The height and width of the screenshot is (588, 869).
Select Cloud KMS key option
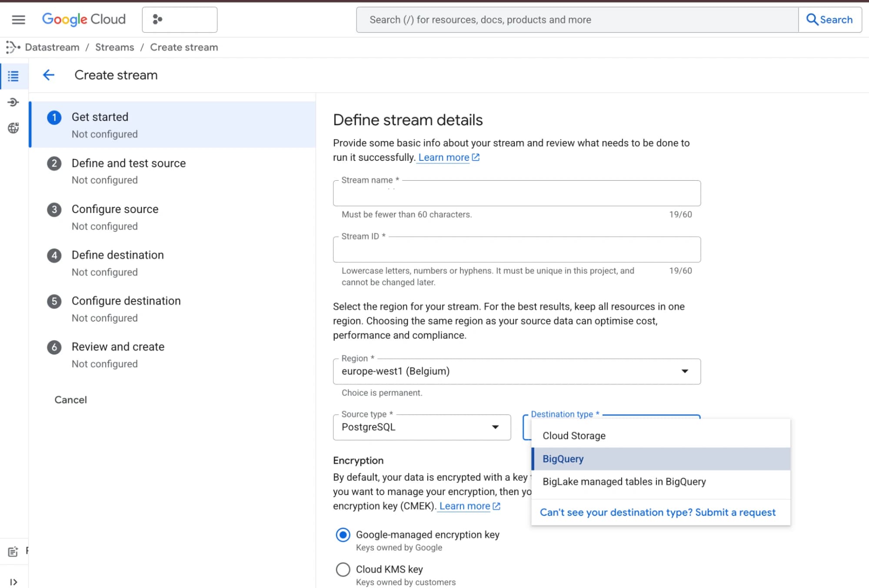coord(343,569)
